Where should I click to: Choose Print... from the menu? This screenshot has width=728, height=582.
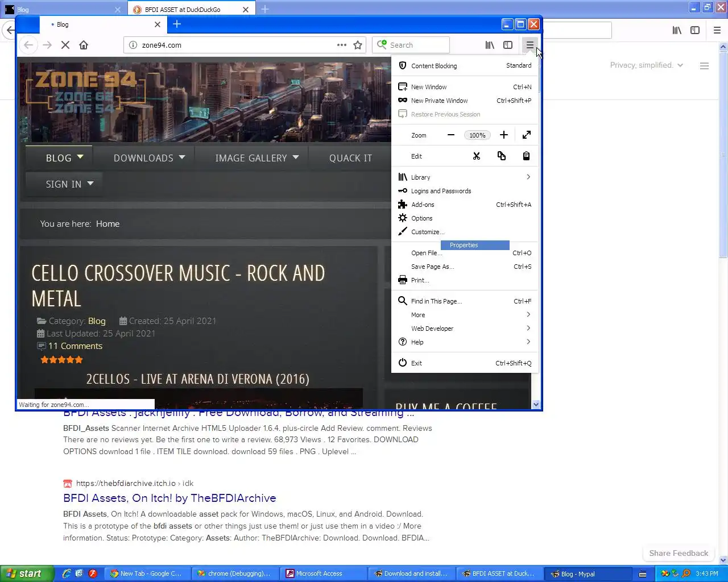(465, 280)
